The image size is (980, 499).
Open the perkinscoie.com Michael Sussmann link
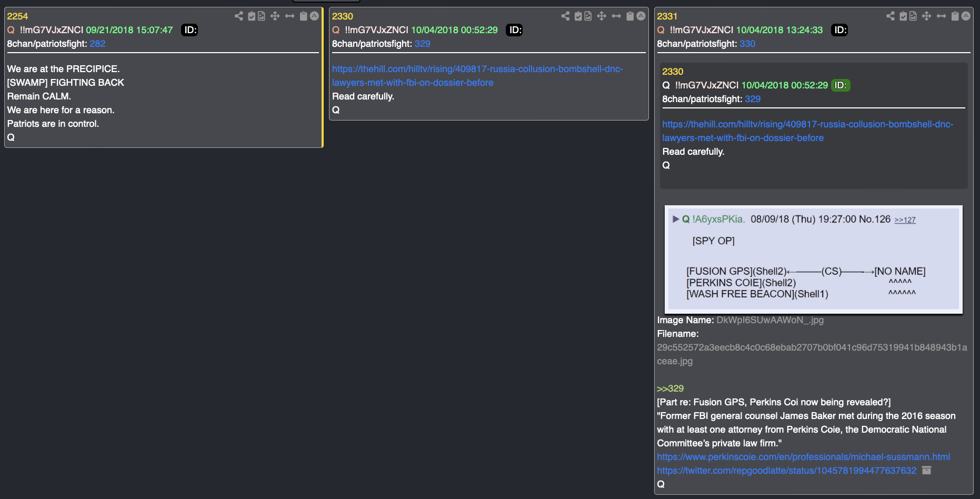click(803, 457)
